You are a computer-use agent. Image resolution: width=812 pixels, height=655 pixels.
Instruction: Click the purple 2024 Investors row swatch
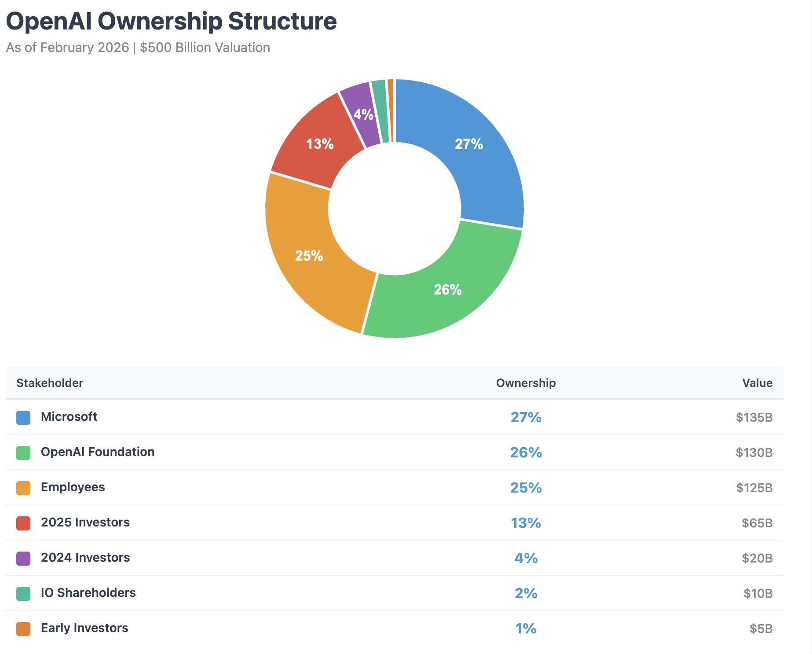point(23,558)
